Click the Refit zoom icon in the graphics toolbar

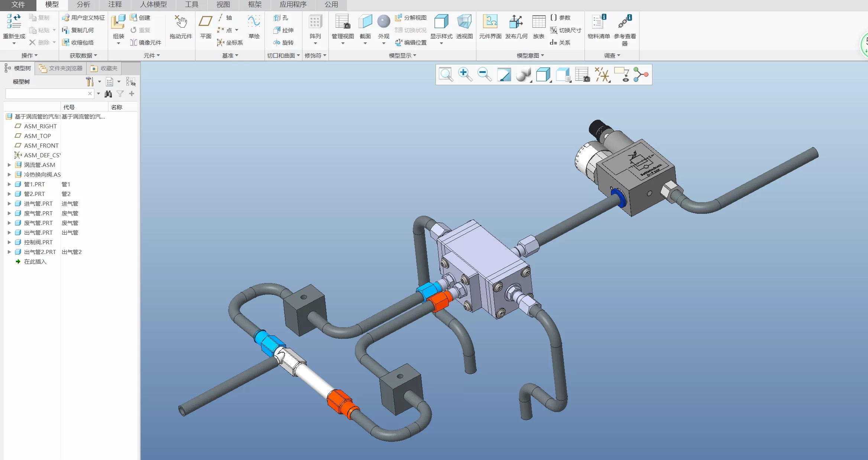[x=446, y=74]
